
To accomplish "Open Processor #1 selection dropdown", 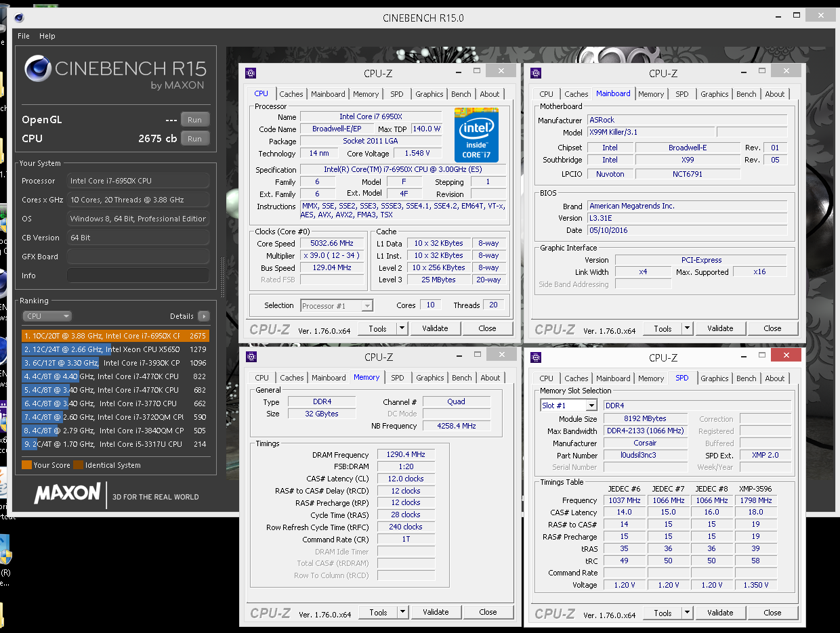I will coord(337,306).
